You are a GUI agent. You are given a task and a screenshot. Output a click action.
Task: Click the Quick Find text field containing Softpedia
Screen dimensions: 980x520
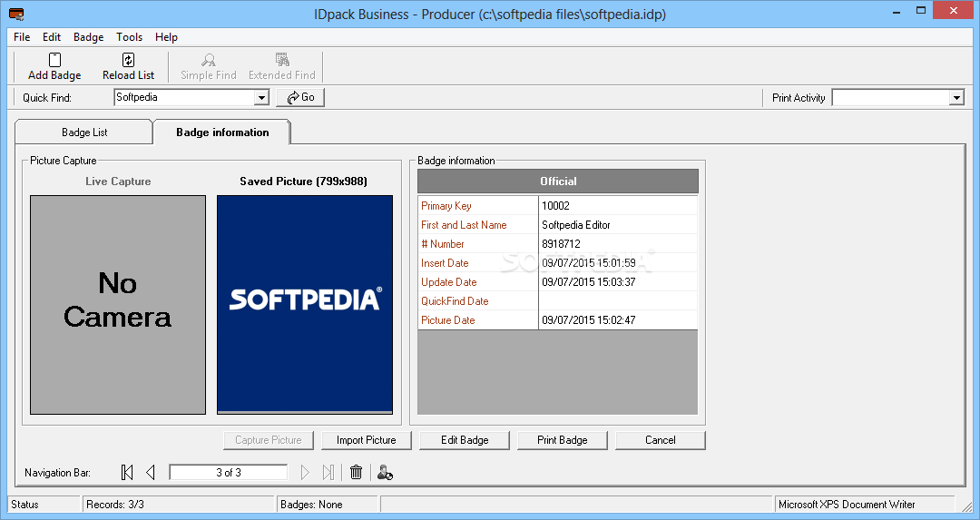pyautogui.click(x=185, y=97)
